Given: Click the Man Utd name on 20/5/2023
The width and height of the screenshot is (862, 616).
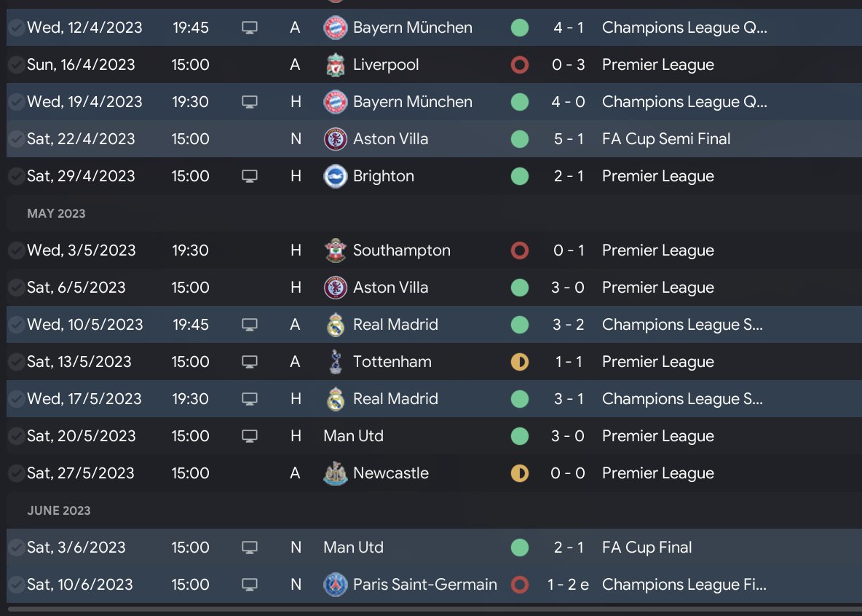Looking at the screenshot, I should pyautogui.click(x=353, y=436).
